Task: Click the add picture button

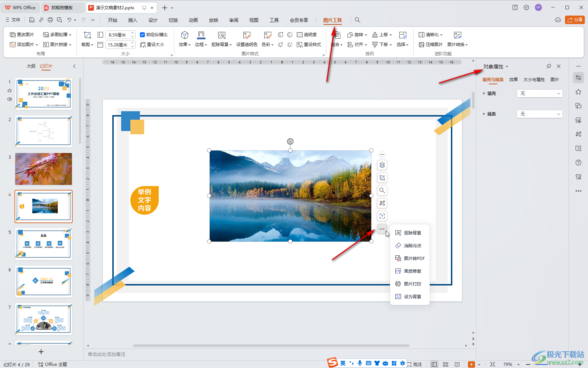Action: click(24, 45)
